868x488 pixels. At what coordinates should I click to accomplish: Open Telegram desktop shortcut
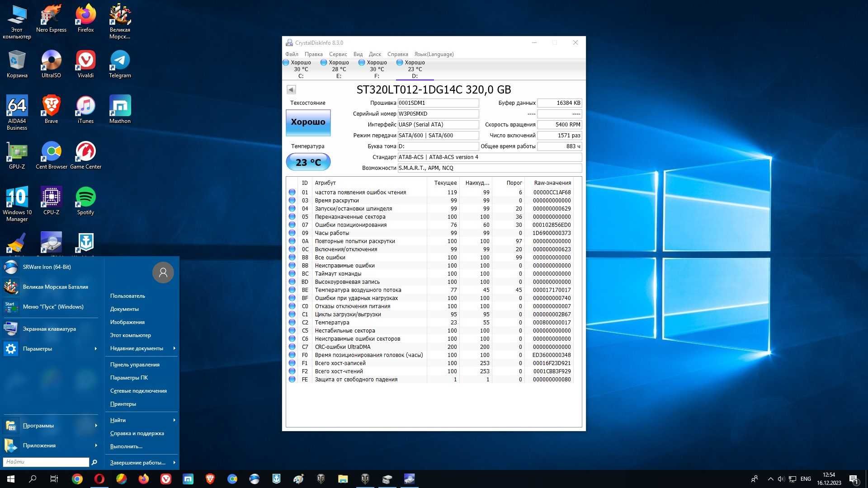(120, 64)
